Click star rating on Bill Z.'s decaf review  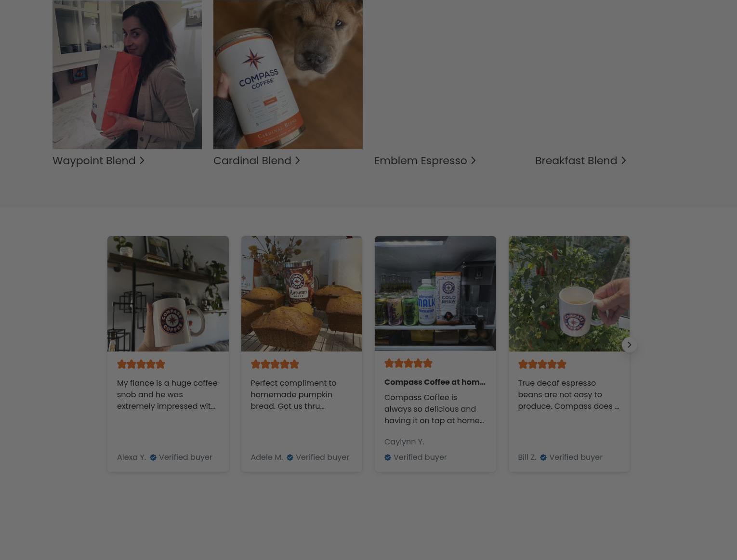[542, 365]
